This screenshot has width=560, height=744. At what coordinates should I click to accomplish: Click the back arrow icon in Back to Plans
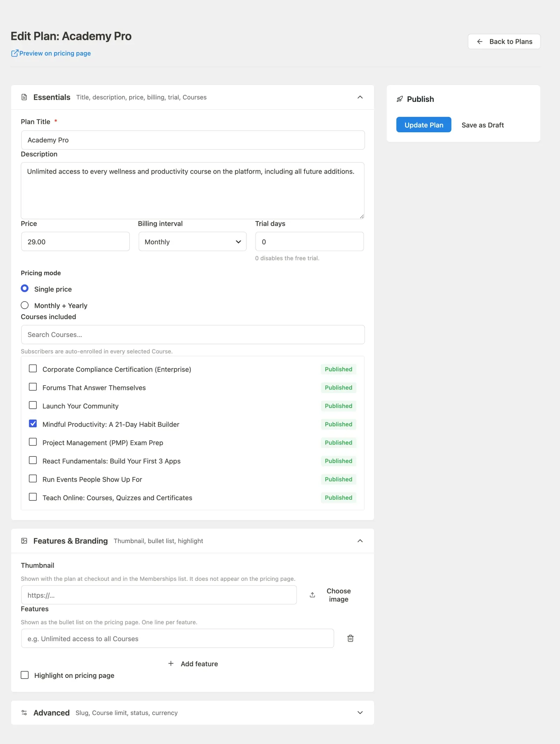(x=480, y=42)
